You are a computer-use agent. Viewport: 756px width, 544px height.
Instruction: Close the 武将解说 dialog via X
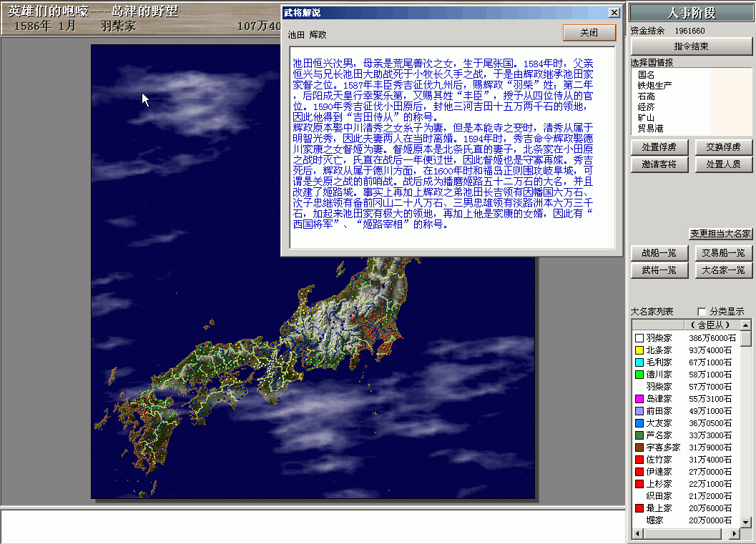point(613,13)
